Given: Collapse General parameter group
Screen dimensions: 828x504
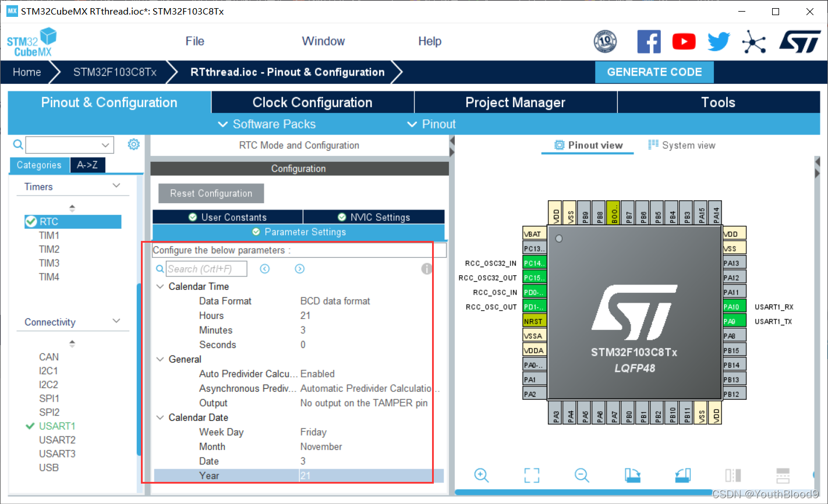Looking at the screenshot, I should (160, 359).
